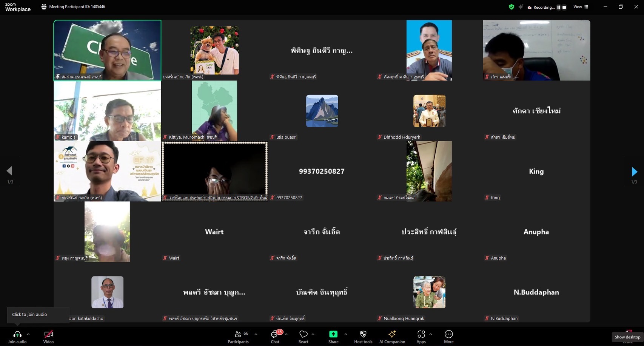Open the Apps icon in toolbar

pyautogui.click(x=421, y=334)
